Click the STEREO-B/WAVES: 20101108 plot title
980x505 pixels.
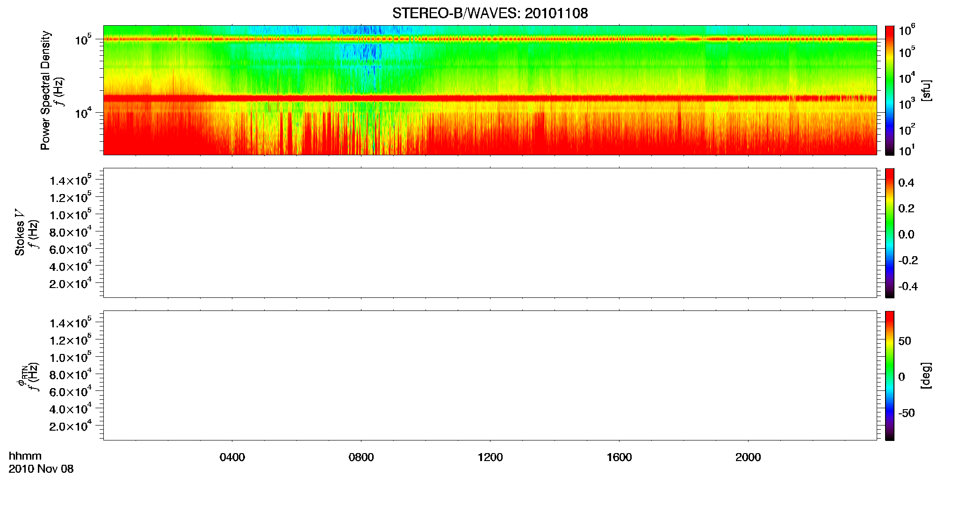click(490, 13)
